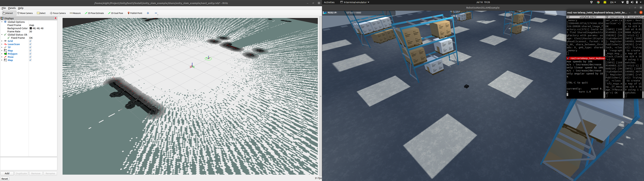Screen dimensions: 644x181
Task: Expand the Pose display entry
Action: (x=2, y=57)
